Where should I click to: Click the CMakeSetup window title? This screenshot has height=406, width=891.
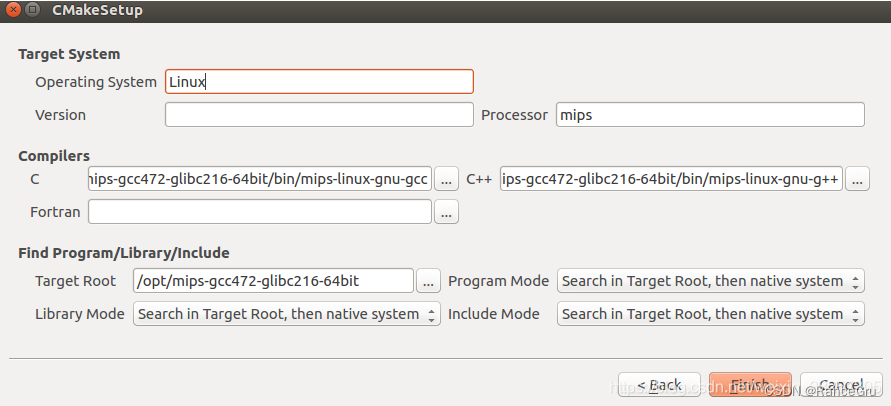[x=98, y=10]
